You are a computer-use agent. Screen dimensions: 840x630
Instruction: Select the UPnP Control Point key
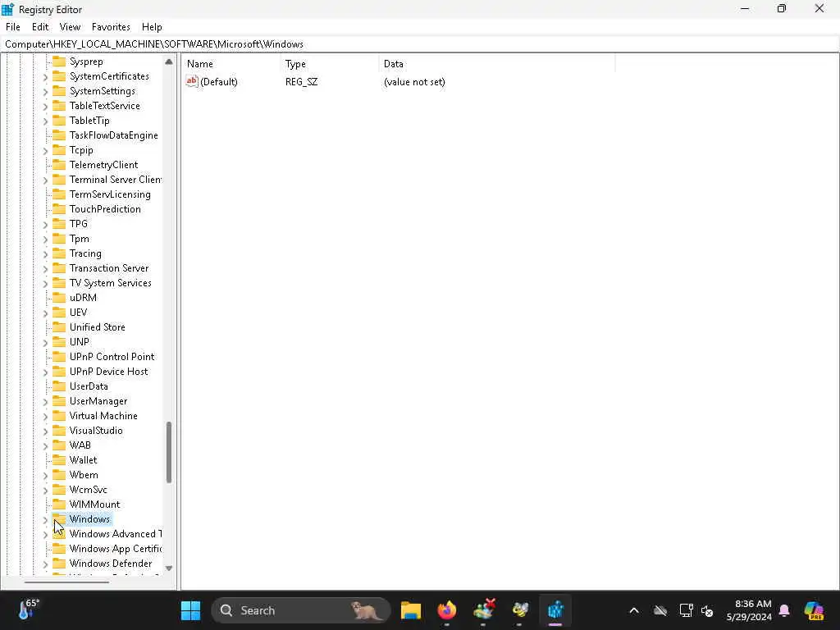point(112,357)
